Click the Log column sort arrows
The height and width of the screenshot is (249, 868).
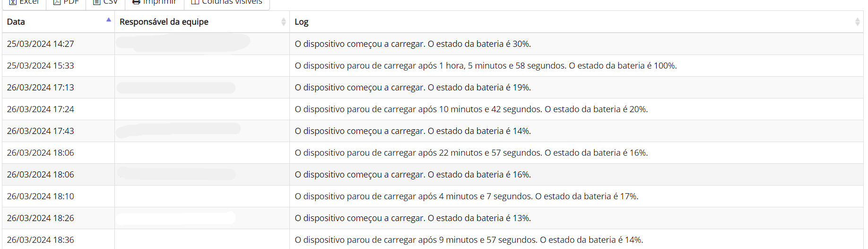point(857,22)
